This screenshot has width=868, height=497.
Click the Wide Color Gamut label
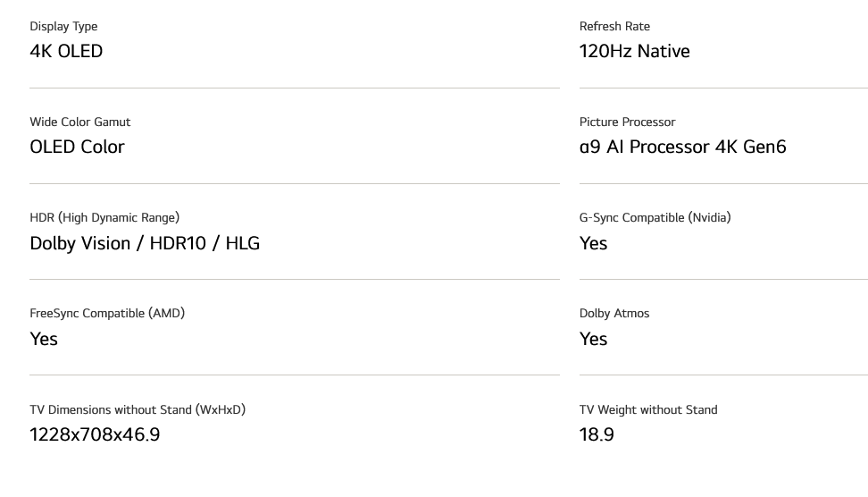80,122
